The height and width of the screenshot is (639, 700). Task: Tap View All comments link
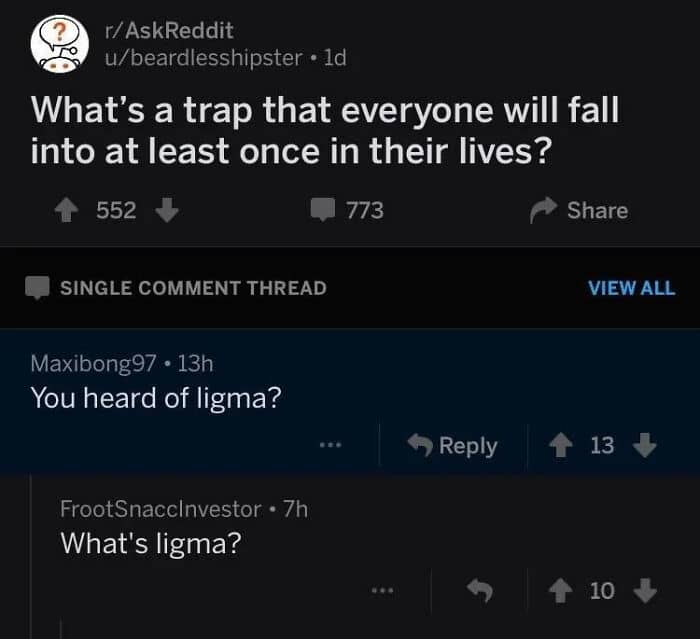[631, 288]
